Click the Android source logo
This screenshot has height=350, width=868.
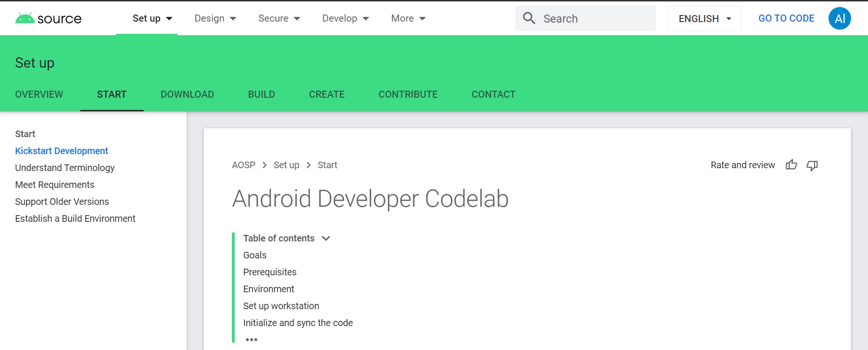(48, 18)
